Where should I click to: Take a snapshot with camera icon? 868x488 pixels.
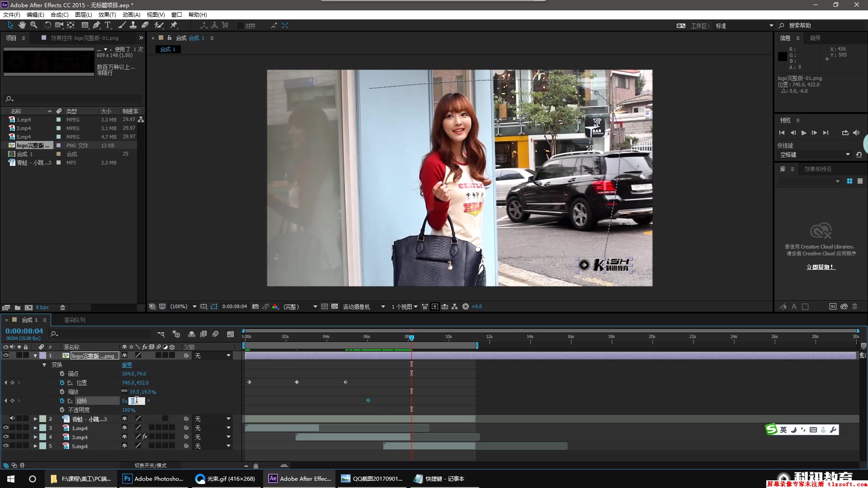[255, 306]
